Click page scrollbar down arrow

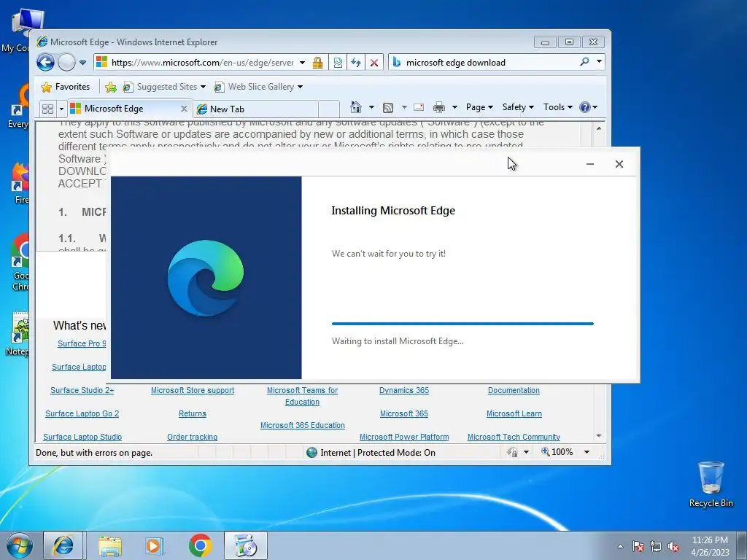[599, 436]
